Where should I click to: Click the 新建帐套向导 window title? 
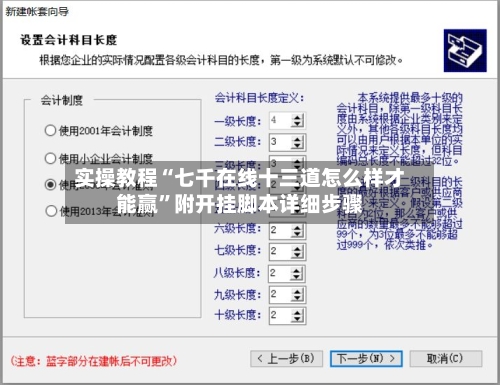pyautogui.click(x=37, y=12)
